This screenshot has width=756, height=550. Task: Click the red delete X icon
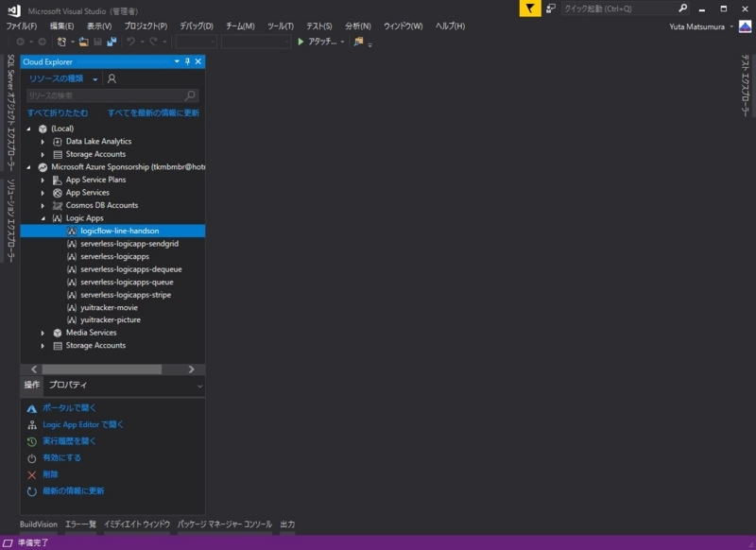32,474
